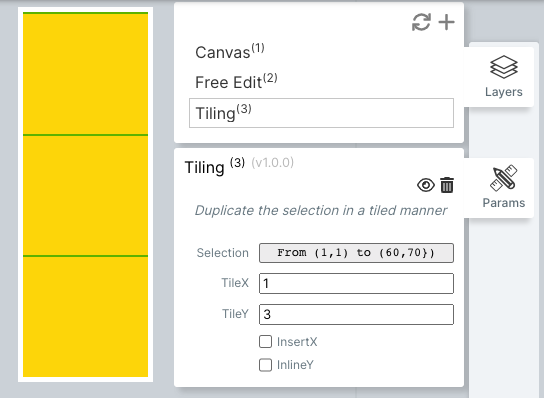Enable the InsertX checkbox
Screen dimensions: 544x398
(265, 341)
